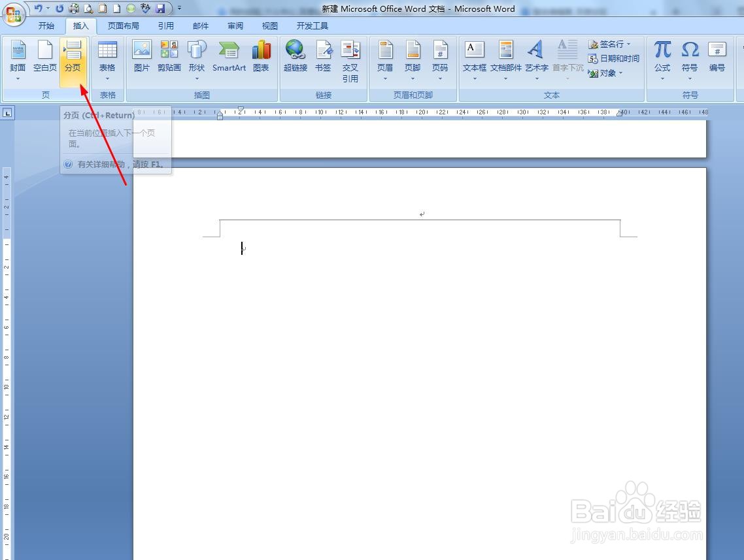Click the Save floppy disk icon

tap(160, 8)
